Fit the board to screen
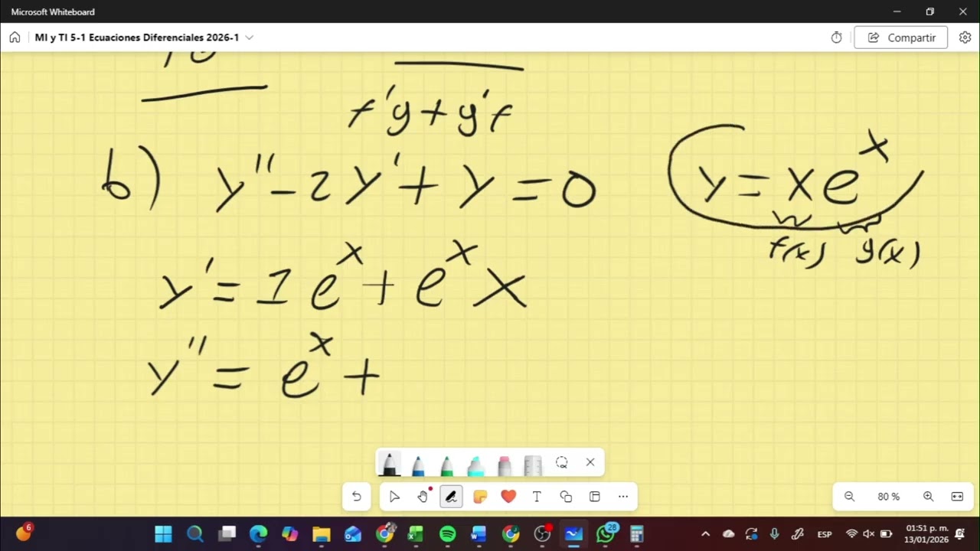This screenshot has height=551, width=980. [x=957, y=497]
